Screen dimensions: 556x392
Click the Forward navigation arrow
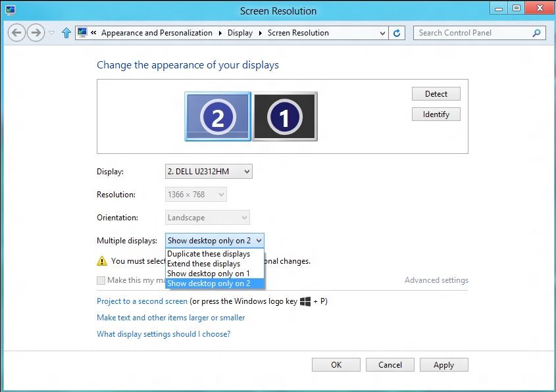(x=36, y=33)
